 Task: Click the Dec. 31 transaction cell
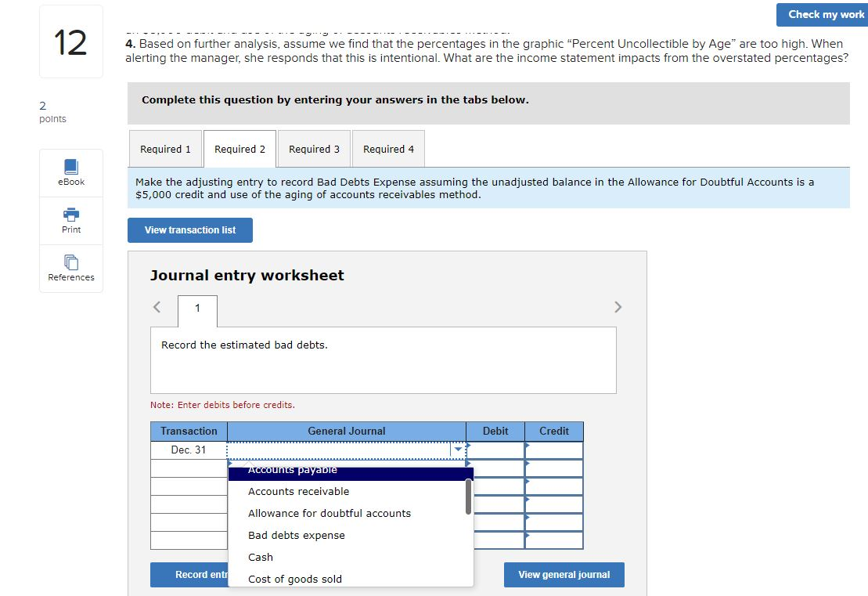point(189,450)
